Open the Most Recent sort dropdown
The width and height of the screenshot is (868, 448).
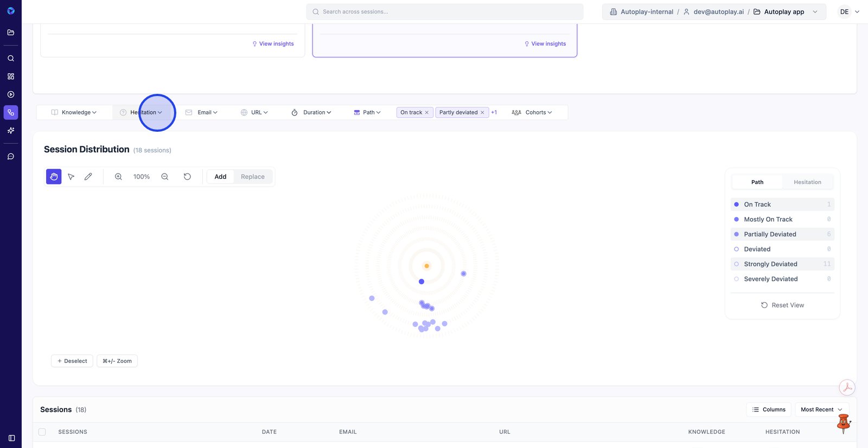[x=821, y=409]
